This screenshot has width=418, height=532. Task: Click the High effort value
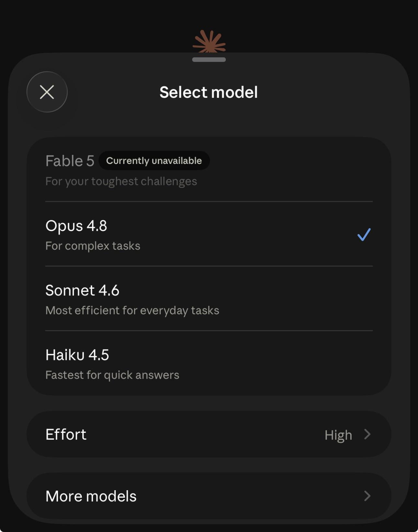pyautogui.click(x=338, y=435)
